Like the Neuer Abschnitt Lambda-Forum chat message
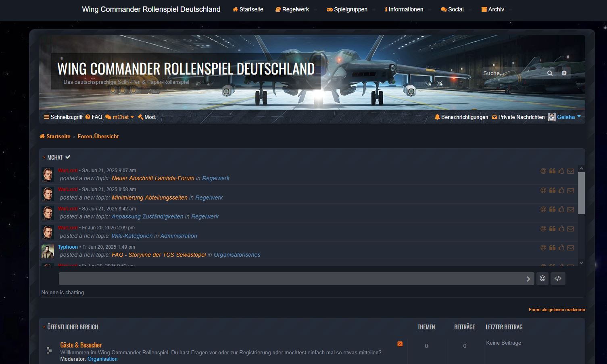The height and width of the screenshot is (364, 607). coord(561,171)
